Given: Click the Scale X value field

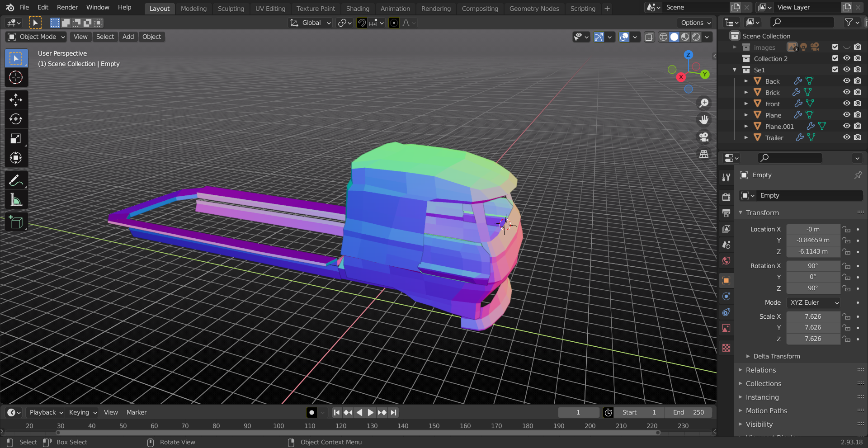Looking at the screenshot, I should [x=813, y=316].
